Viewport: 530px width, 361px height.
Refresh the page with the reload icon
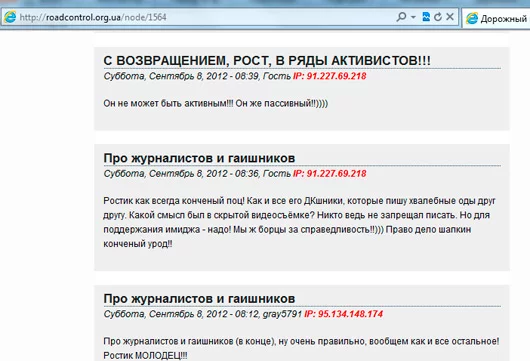pyautogui.click(x=438, y=17)
